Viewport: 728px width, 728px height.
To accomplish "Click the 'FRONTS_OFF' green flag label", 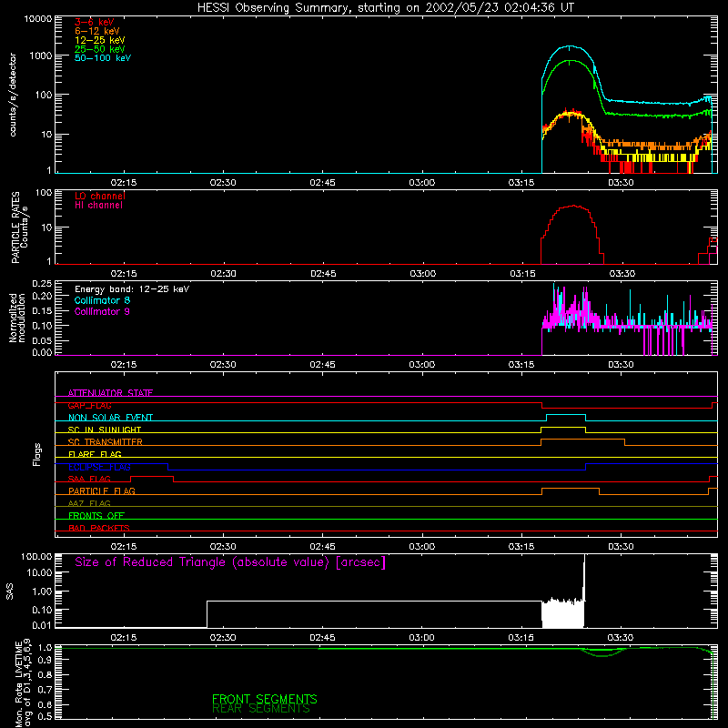I will click(x=96, y=515).
